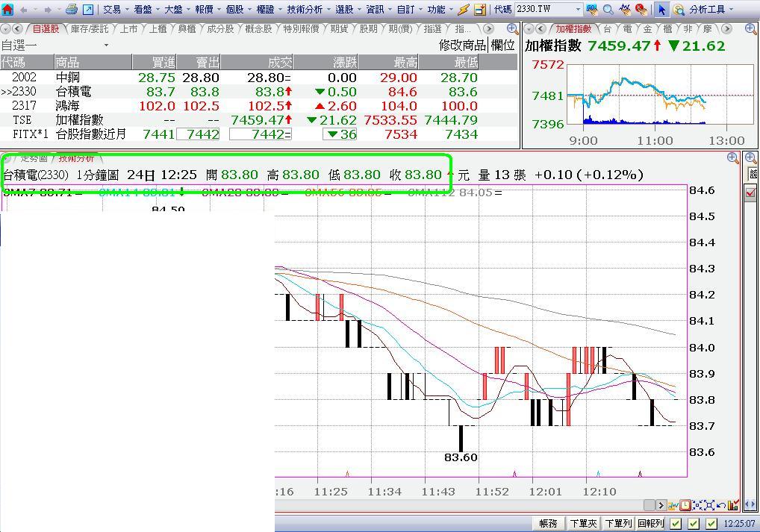Open the 技術分析 menu

coord(305,9)
